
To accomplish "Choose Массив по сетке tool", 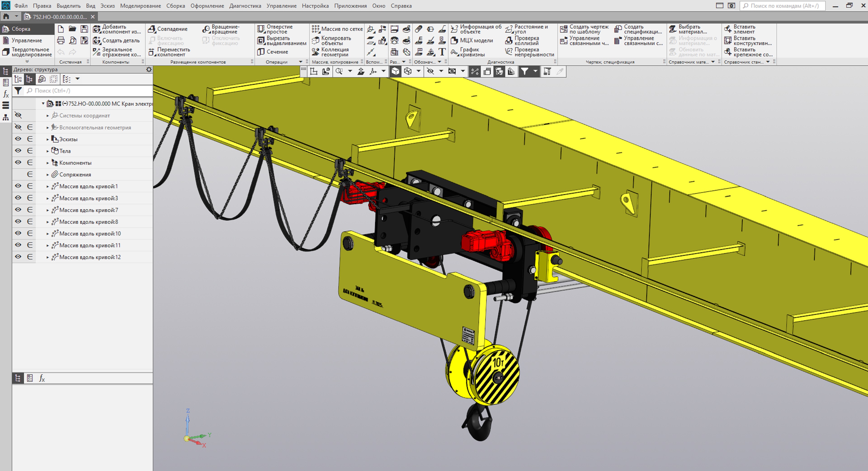I will pos(315,29).
